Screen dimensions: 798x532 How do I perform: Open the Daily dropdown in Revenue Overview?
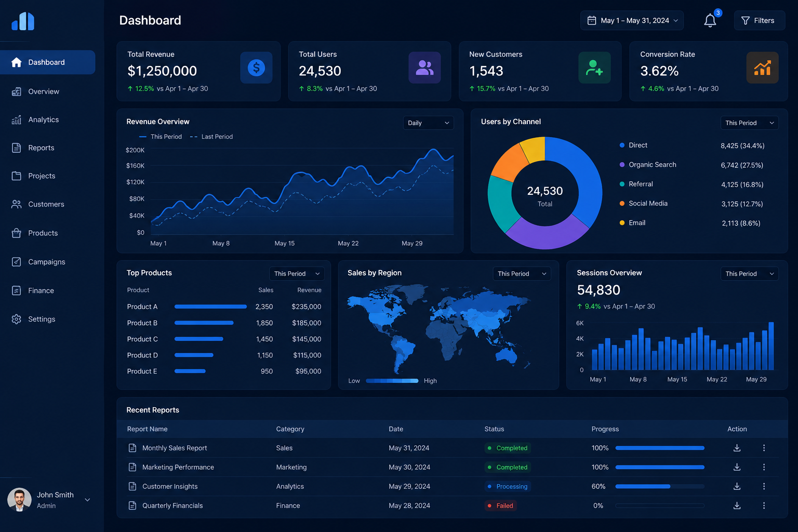tap(429, 123)
